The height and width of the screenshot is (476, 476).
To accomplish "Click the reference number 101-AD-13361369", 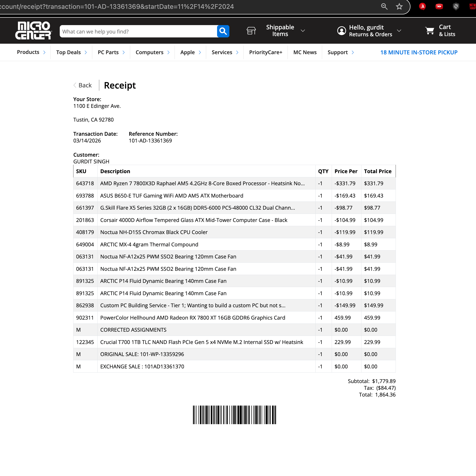I will (150, 141).
